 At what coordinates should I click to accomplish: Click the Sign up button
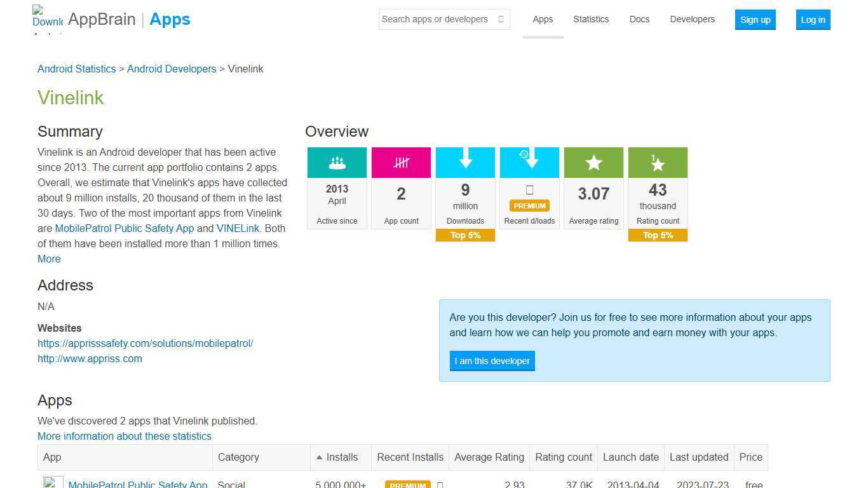[x=755, y=20]
